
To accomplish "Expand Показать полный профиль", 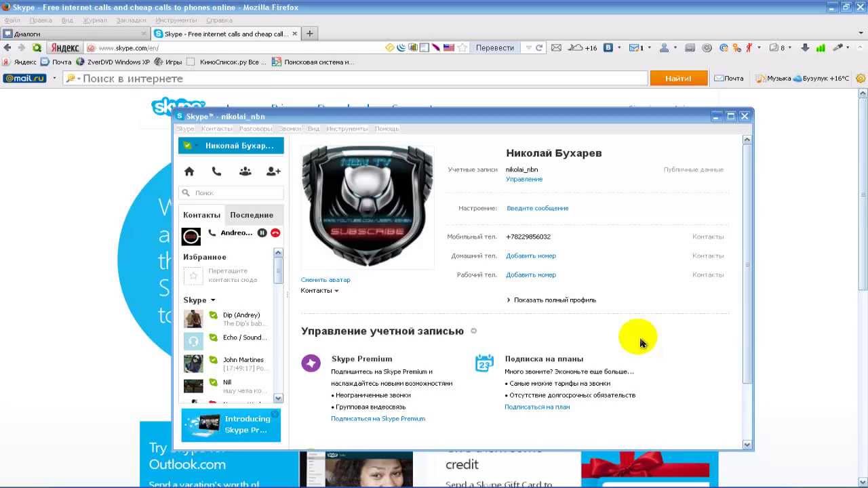I will coord(551,300).
